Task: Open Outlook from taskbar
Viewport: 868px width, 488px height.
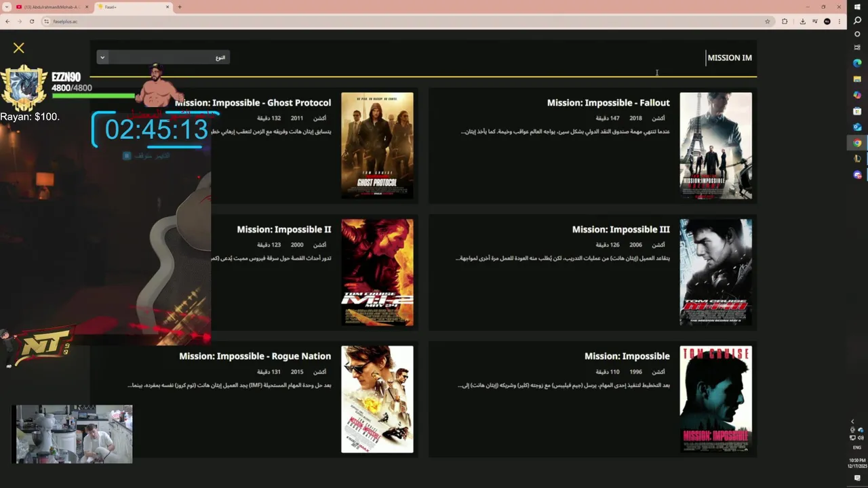Action: tap(857, 127)
